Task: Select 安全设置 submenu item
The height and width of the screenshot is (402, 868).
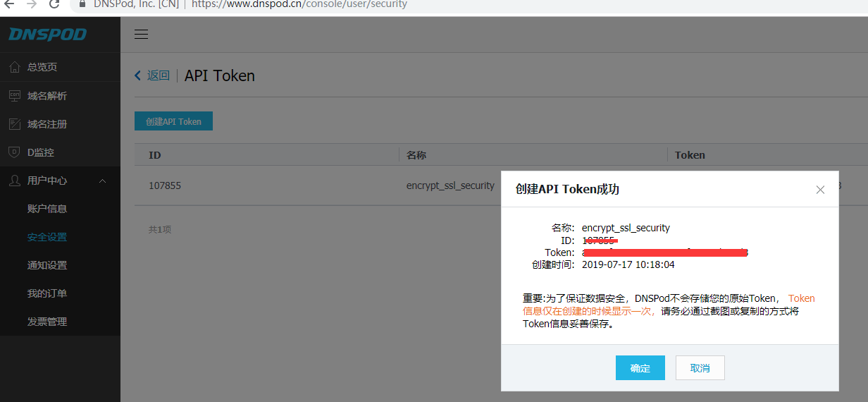Action: click(x=47, y=237)
